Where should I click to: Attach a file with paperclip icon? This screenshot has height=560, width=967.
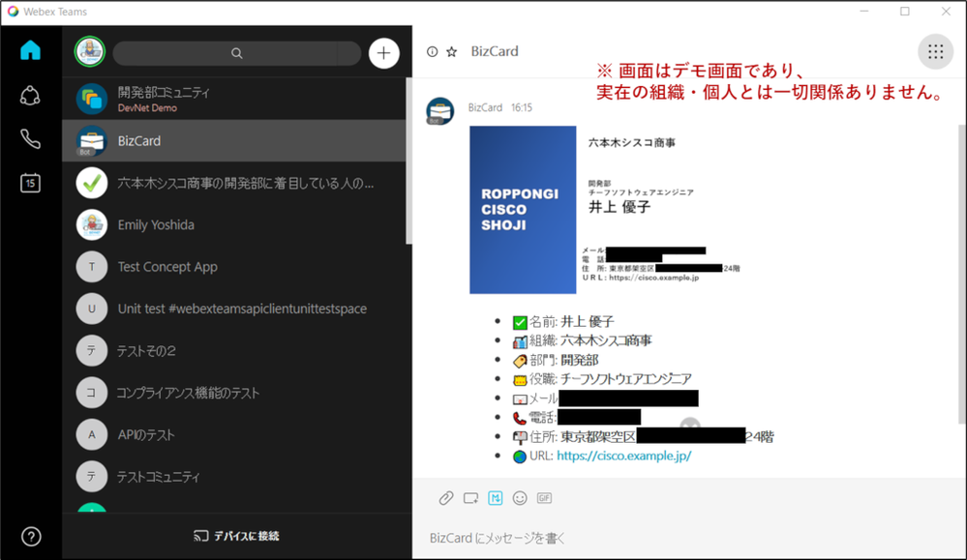click(x=446, y=498)
